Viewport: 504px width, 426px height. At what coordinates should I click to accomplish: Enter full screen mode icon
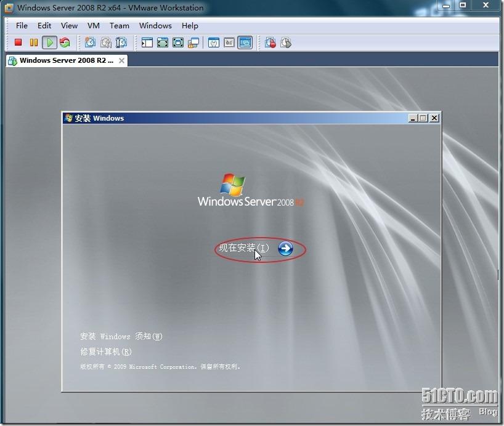coord(178,42)
